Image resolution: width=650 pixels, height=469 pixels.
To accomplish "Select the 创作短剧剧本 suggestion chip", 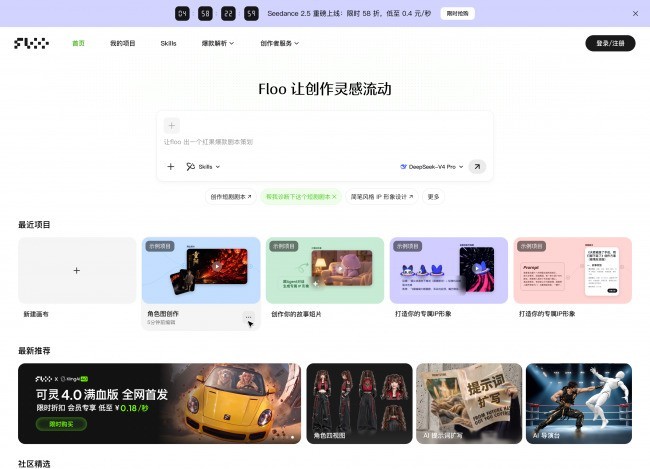I will point(231,197).
